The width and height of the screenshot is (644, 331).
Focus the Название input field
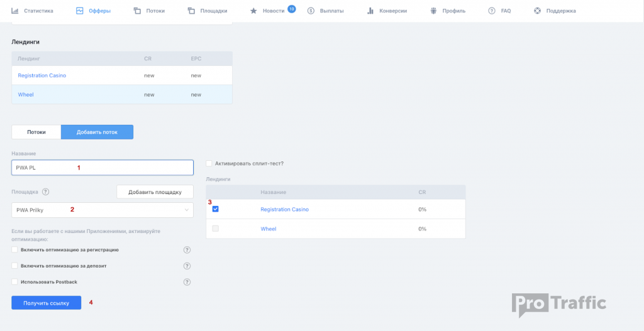[102, 168]
